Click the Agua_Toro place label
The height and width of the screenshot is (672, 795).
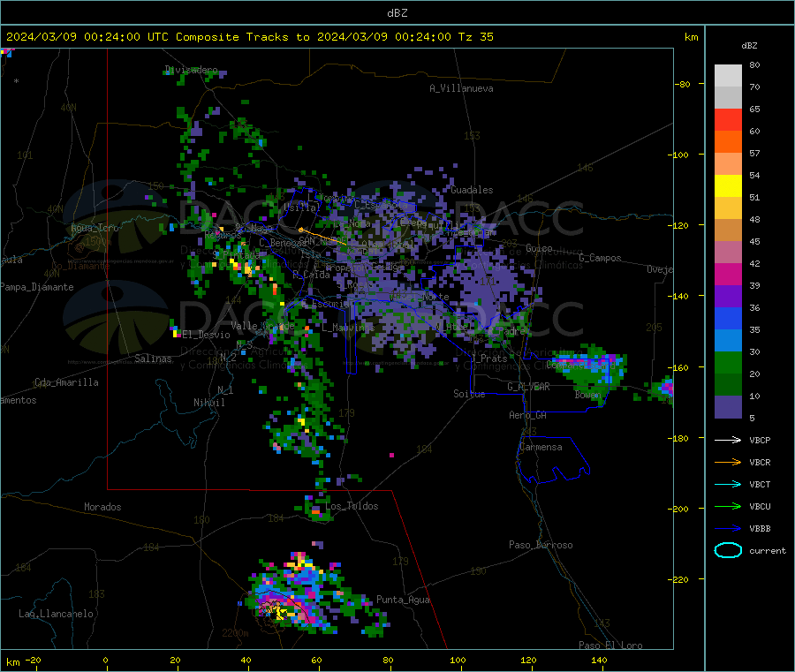pos(95,228)
